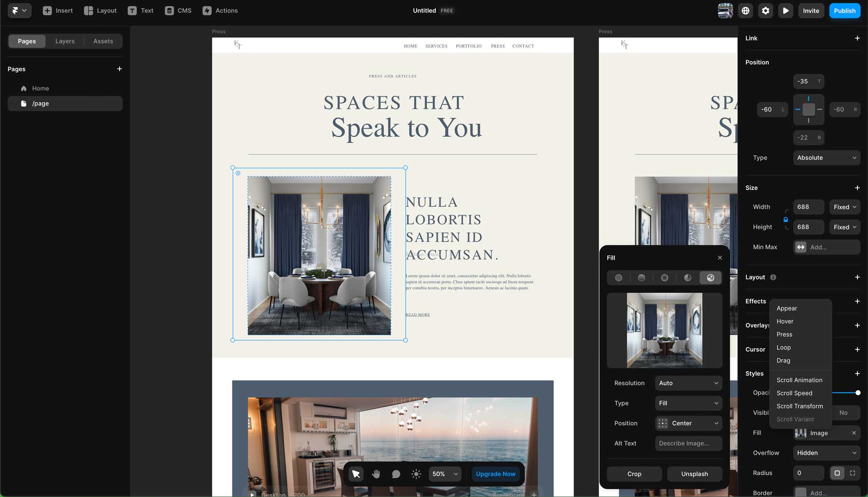Open the zoom level dropdown
This screenshot has width=868, height=497.
tap(444, 474)
